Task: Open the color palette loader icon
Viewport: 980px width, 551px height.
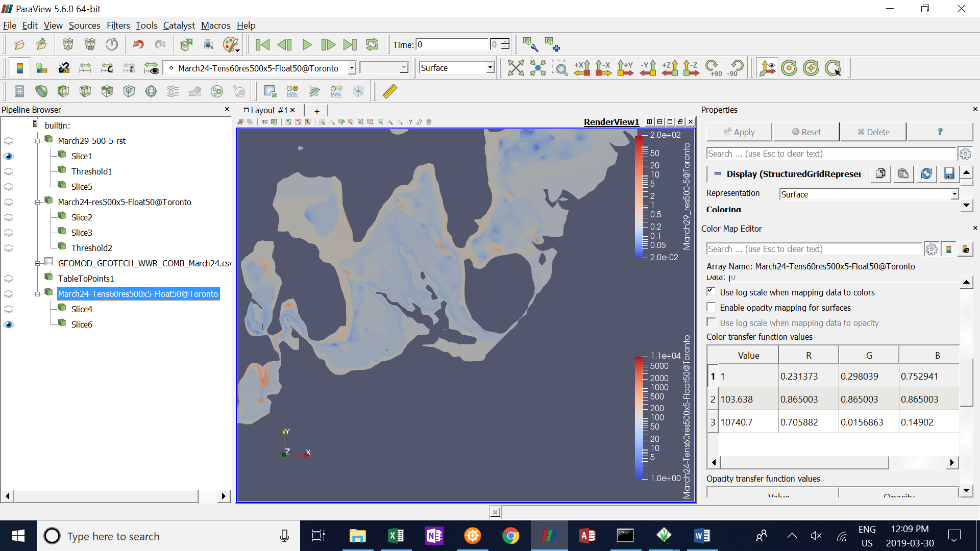Action: click(x=231, y=45)
